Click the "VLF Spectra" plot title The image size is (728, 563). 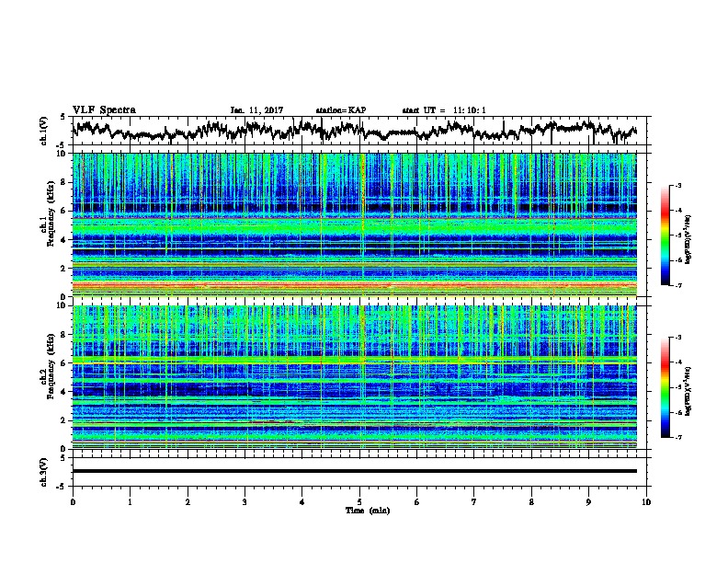104,110
